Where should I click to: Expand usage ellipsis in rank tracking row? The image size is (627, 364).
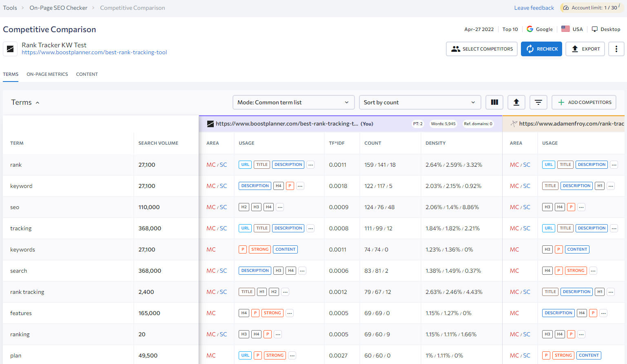click(286, 292)
